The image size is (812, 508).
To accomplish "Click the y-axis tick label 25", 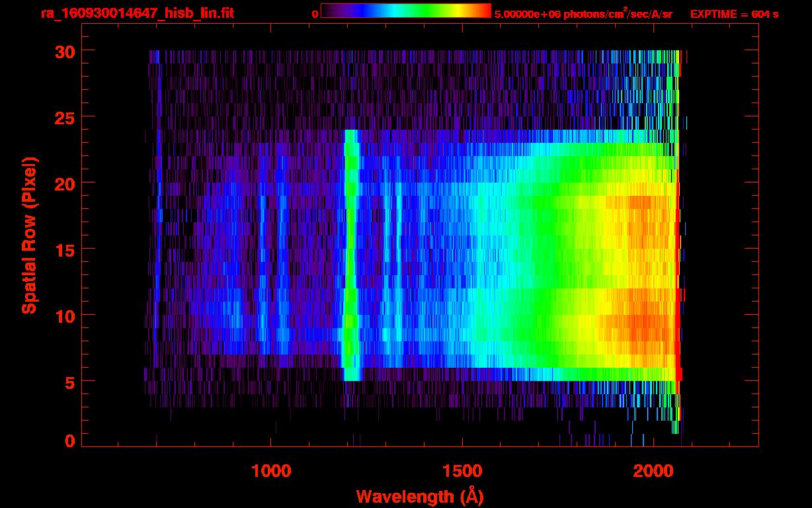I will pyautogui.click(x=65, y=117).
